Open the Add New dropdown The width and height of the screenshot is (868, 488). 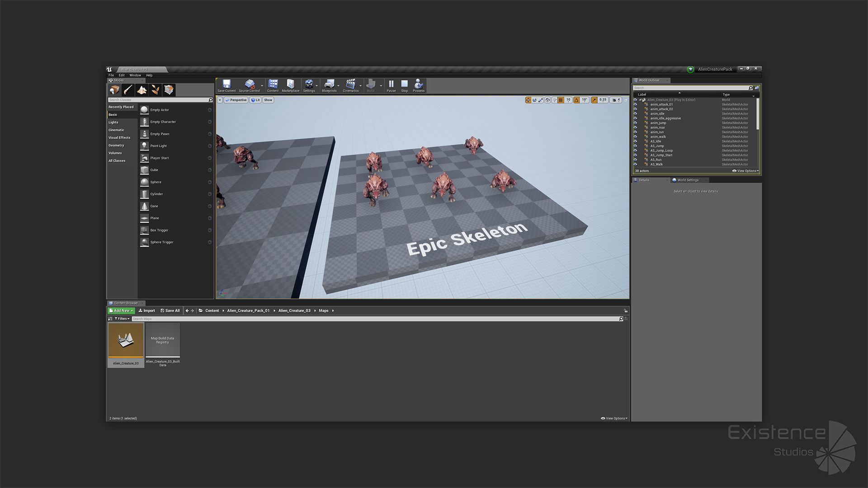tap(121, 310)
